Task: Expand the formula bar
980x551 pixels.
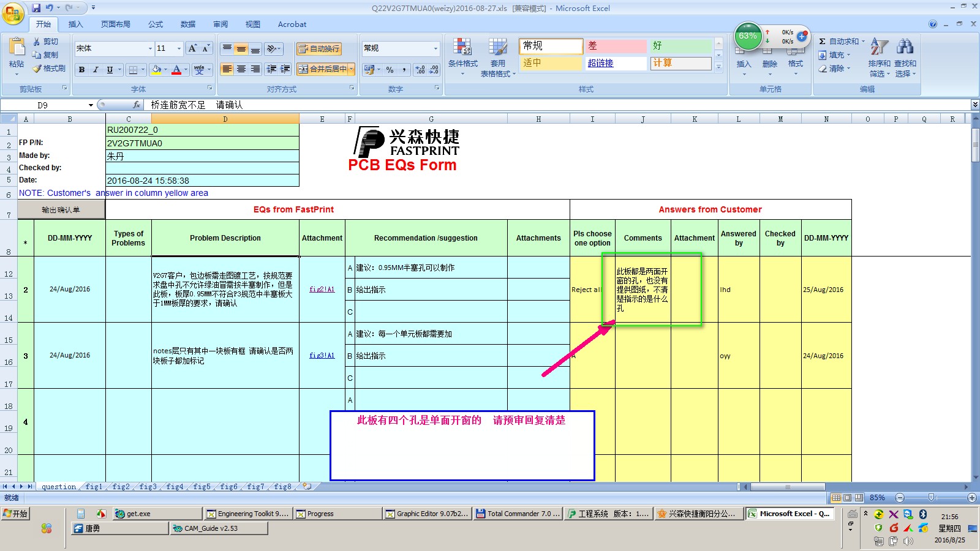Action: tap(974, 105)
